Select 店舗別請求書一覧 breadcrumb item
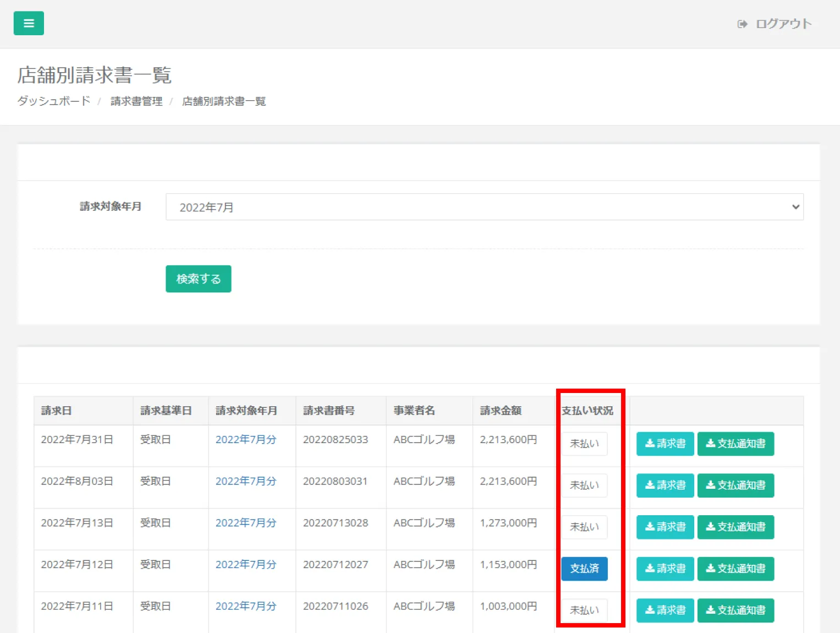Image resolution: width=840 pixels, height=633 pixels. [224, 101]
